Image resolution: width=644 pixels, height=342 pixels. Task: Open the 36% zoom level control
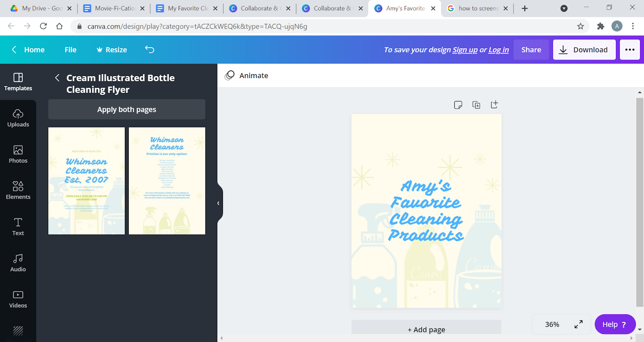552,324
